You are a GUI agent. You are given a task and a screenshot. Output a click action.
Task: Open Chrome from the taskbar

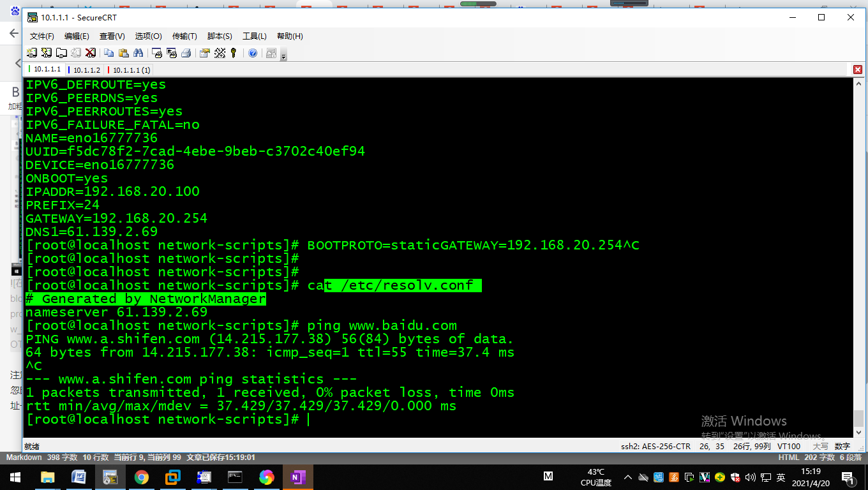click(142, 477)
